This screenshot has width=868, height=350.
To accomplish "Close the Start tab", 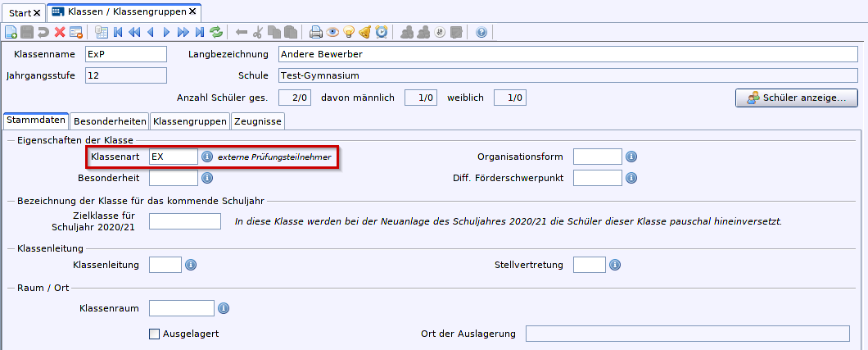I will [37, 13].
